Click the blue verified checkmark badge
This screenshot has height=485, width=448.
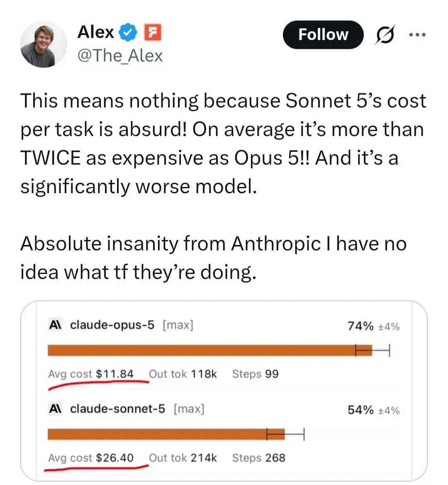[x=128, y=32]
